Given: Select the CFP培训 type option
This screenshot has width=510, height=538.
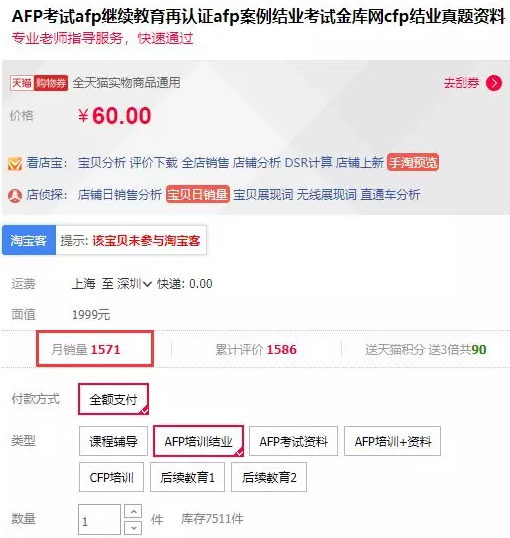Looking at the screenshot, I should [x=111, y=477].
